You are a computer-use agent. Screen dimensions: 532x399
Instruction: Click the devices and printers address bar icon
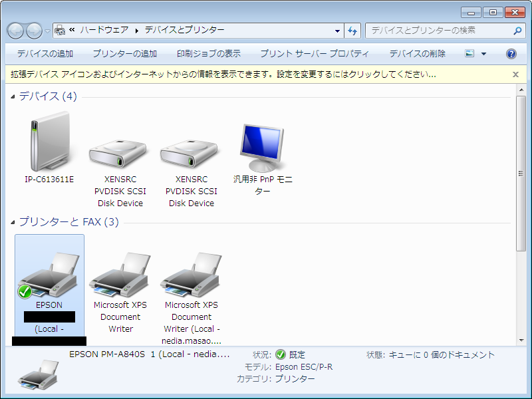pos(60,30)
